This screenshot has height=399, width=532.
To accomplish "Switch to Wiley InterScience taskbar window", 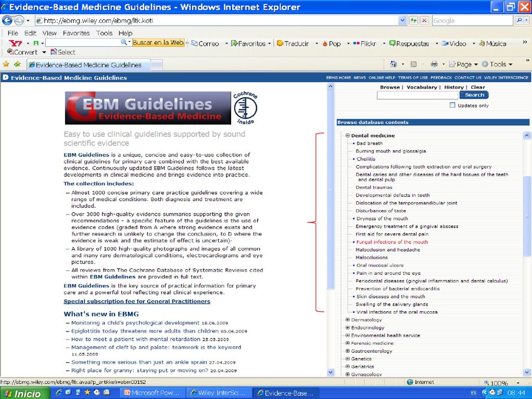I will (x=219, y=393).
